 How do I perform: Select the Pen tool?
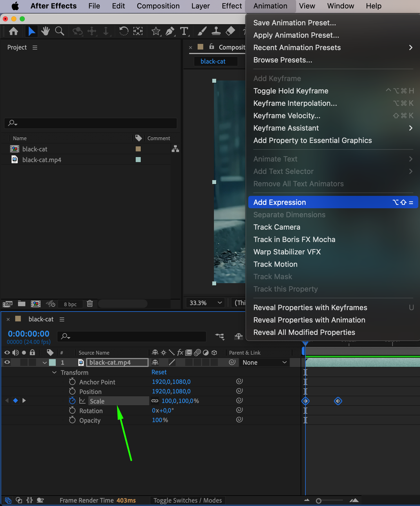click(x=170, y=31)
